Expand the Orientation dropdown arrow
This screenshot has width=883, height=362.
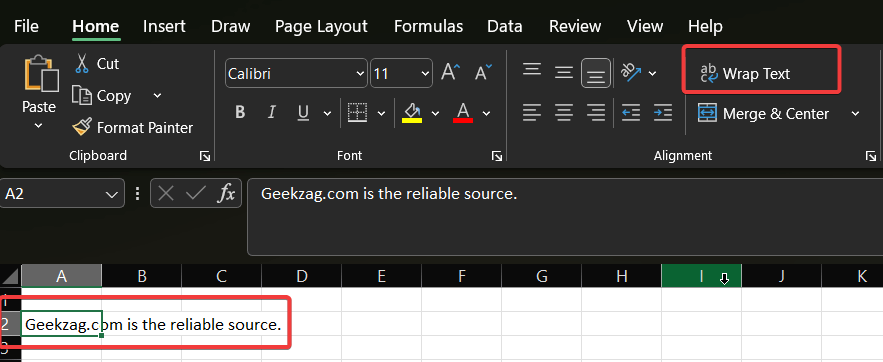(x=653, y=73)
